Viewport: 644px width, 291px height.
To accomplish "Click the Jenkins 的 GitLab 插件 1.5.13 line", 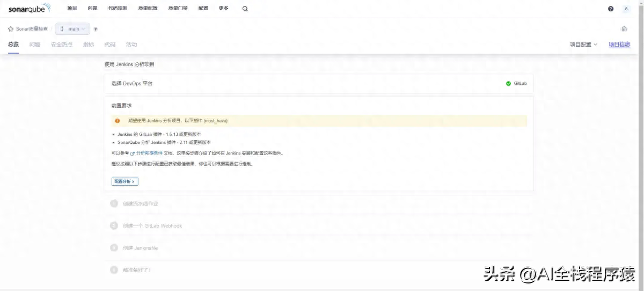I will (x=159, y=134).
